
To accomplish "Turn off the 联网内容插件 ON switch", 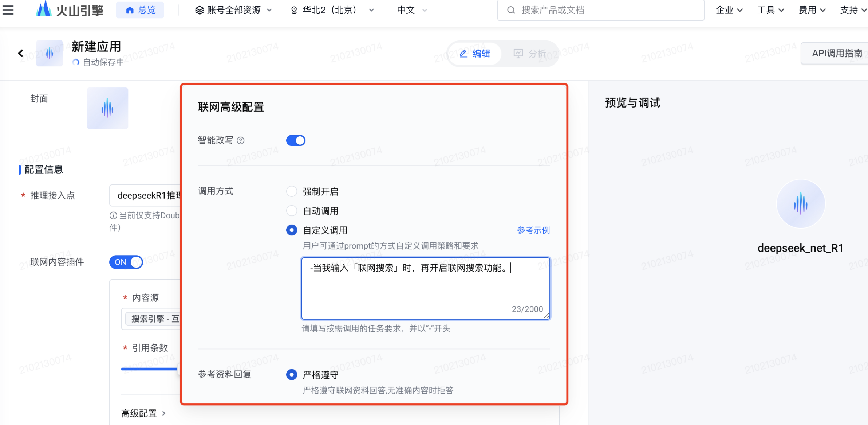I will (x=126, y=262).
